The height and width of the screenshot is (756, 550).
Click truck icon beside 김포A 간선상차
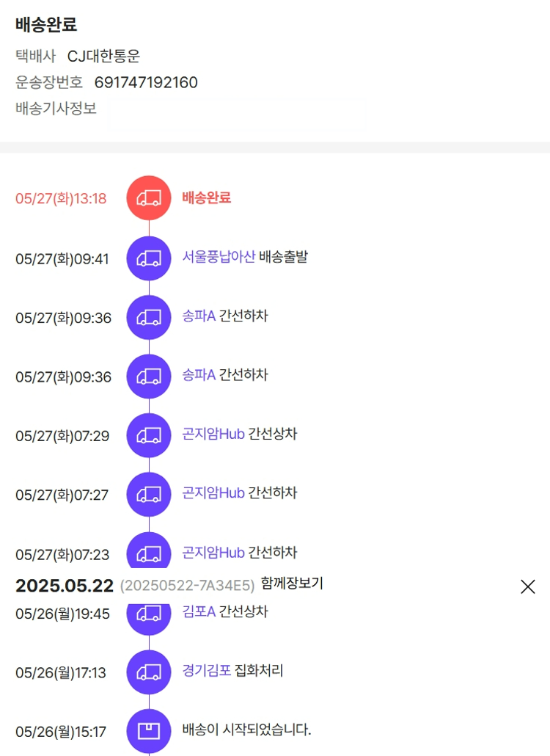click(x=149, y=614)
